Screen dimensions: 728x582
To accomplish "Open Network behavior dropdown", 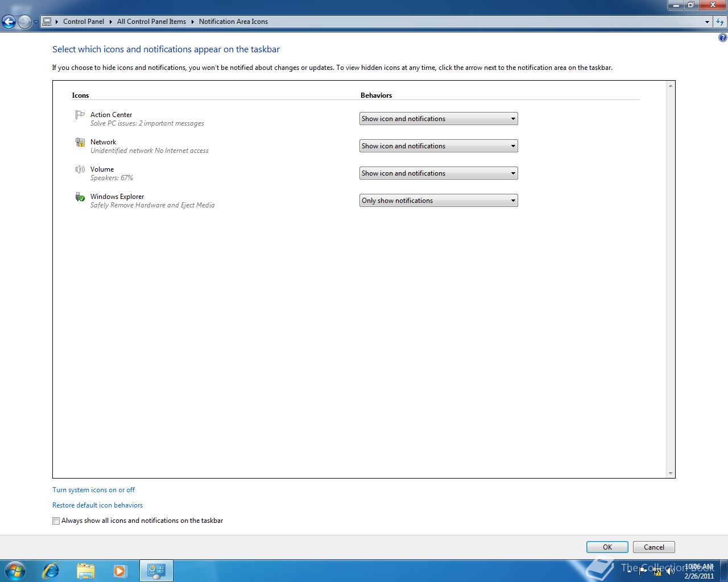I will [439, 146].
